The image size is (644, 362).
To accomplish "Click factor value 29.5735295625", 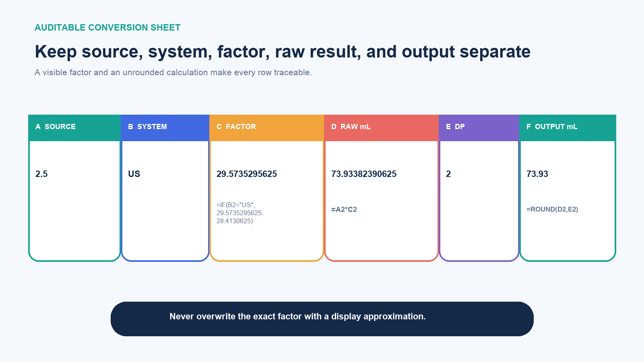I will 247,174.
